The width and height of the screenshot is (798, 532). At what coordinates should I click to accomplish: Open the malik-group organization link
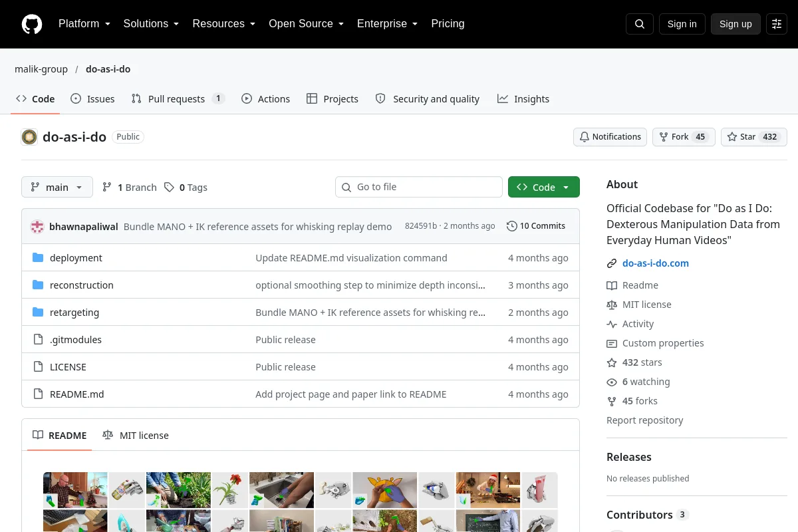click(41, 69)
